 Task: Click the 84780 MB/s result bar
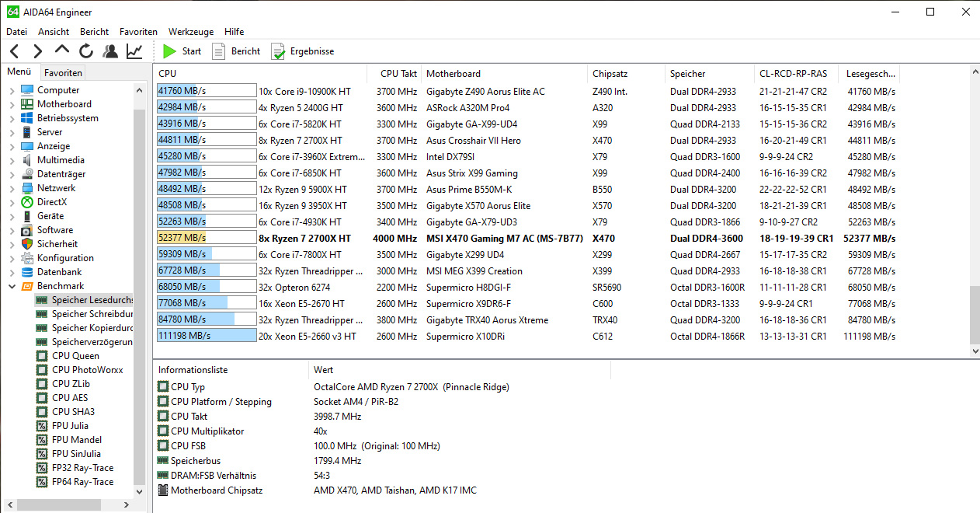tap(207, 319)
